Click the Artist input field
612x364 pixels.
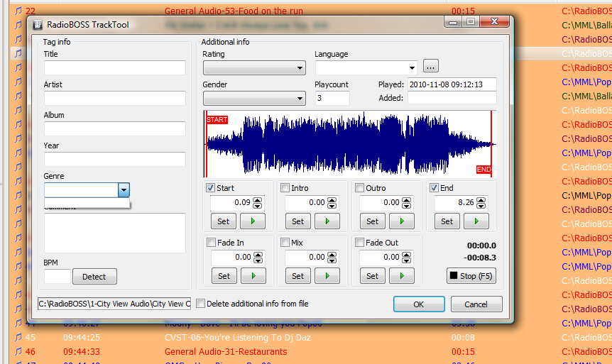(115, 99)
